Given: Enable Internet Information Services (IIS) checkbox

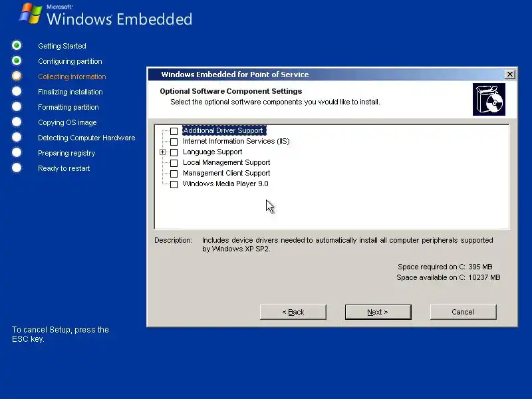Looking at the screenshot, I should click(x=174, y=142).
